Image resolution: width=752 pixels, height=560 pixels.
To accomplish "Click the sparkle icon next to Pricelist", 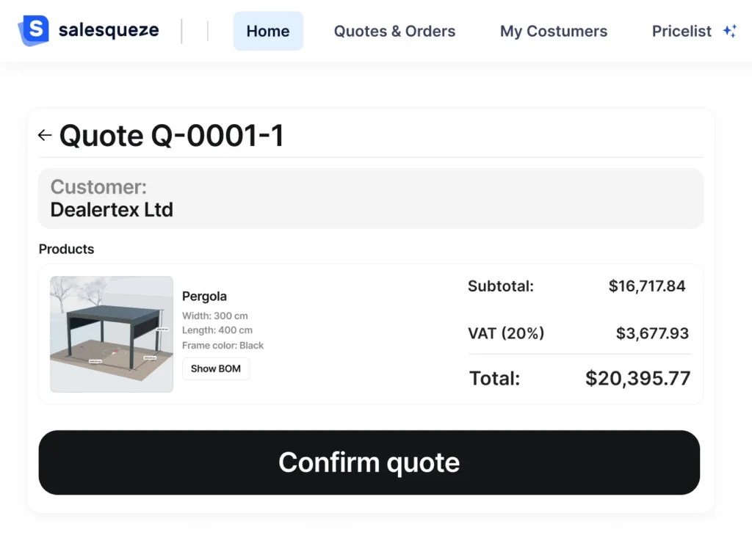I will tap(729, 32).
